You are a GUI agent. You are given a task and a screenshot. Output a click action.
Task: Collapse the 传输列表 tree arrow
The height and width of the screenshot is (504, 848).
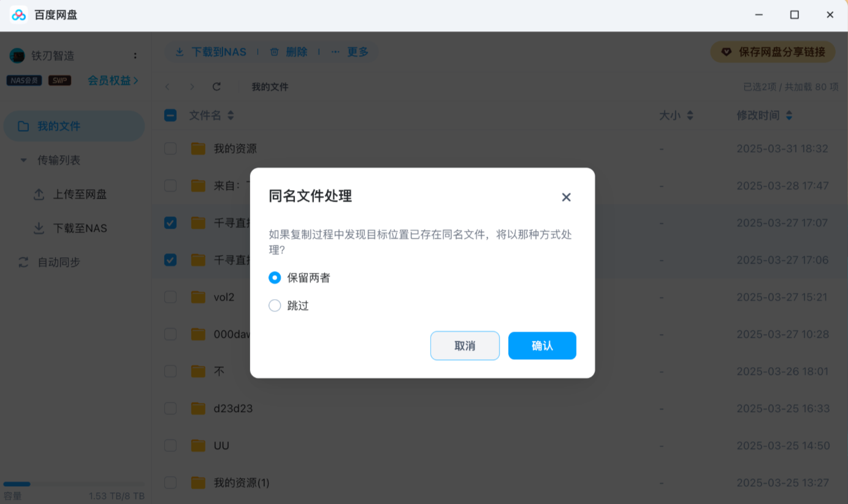[x=23, y=160]
